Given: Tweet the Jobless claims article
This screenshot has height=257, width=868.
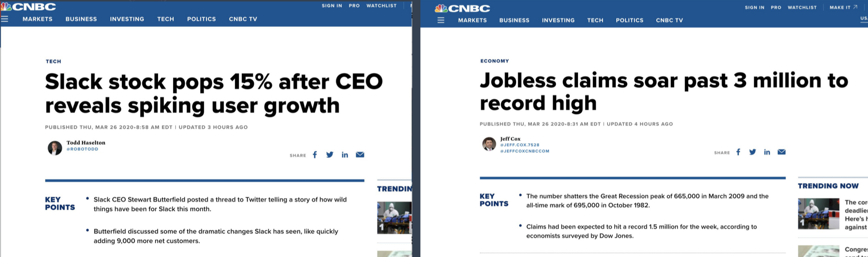Looking at the screenshot, I should [753, 152].
